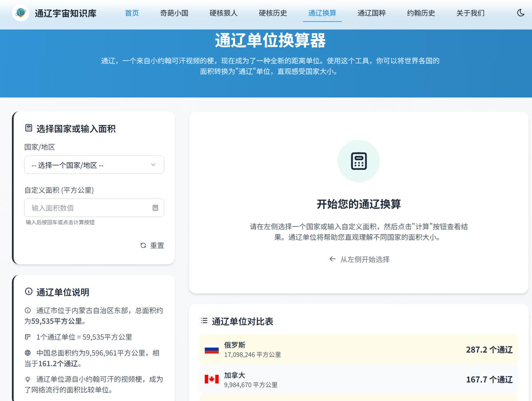Click the 通辽宇宙知识库 site title
532x401 pixels.
[x=66, y=13]
